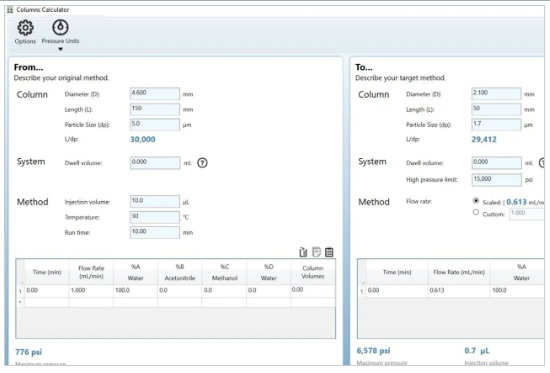Edit the To column Diameter field
Viewport: 550px width, 373px height.
(x=496, y=94)
